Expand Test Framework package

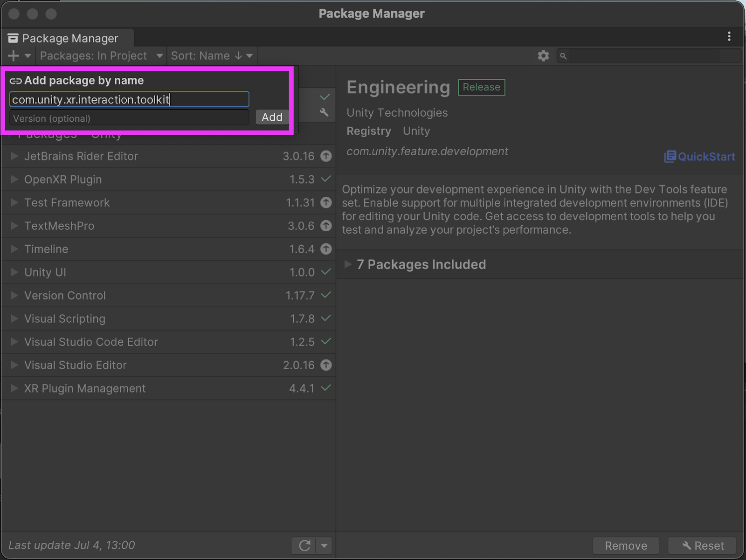[14, 203]
